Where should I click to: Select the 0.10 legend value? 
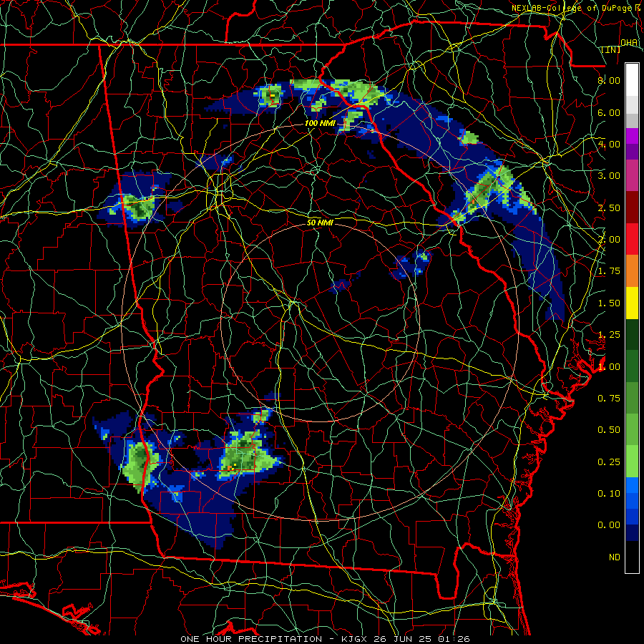[x=609, y=494]
